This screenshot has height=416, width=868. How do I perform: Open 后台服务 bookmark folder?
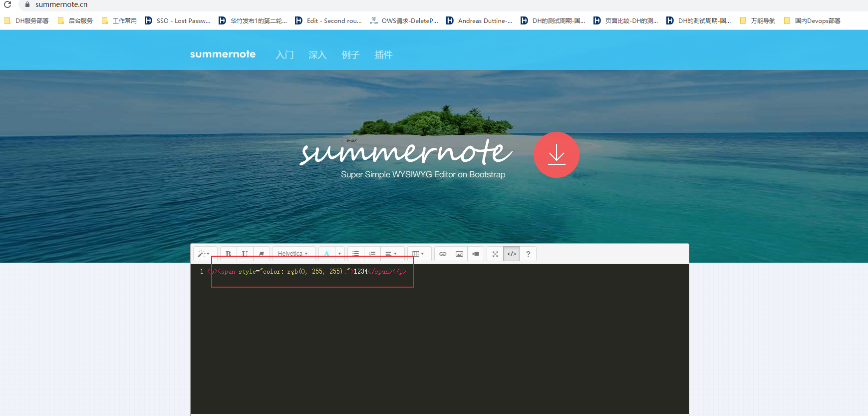[x=75, y=20]
